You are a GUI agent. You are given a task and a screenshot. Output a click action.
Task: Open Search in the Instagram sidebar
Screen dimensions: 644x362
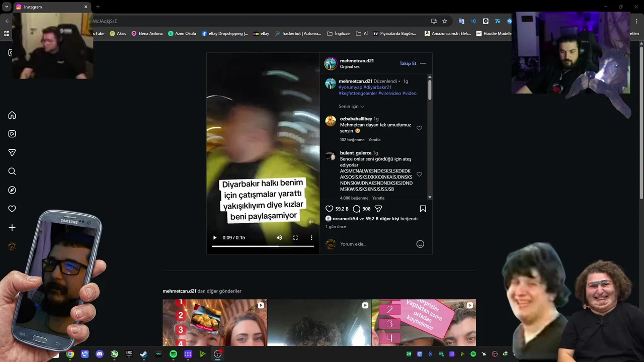(12, 171)
